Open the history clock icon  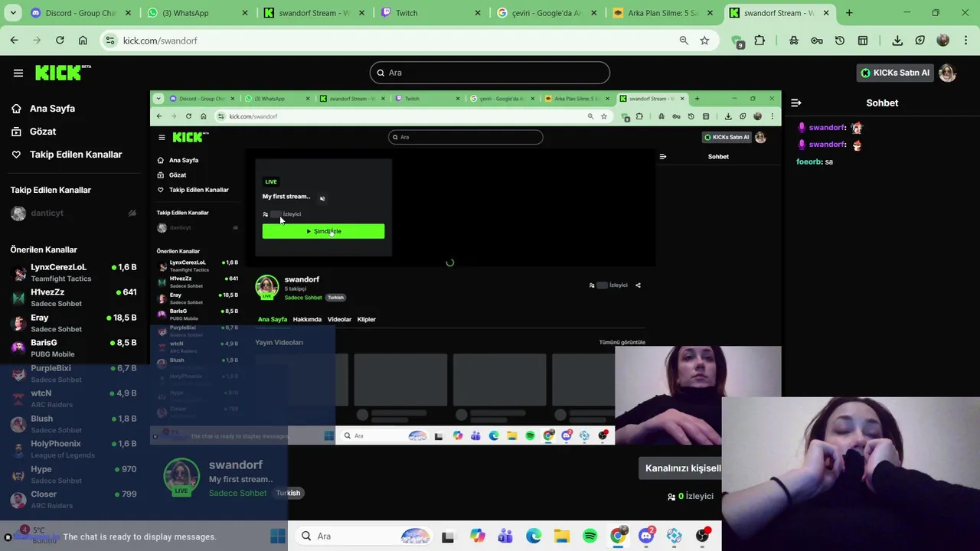coord(840,41)
